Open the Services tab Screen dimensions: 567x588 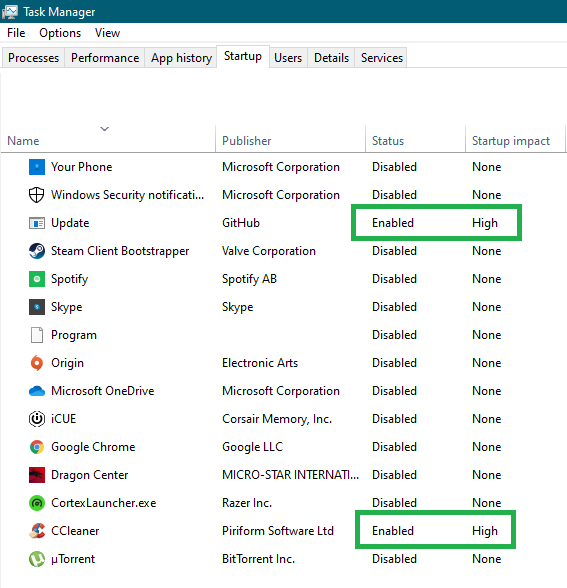pos(381,58)
